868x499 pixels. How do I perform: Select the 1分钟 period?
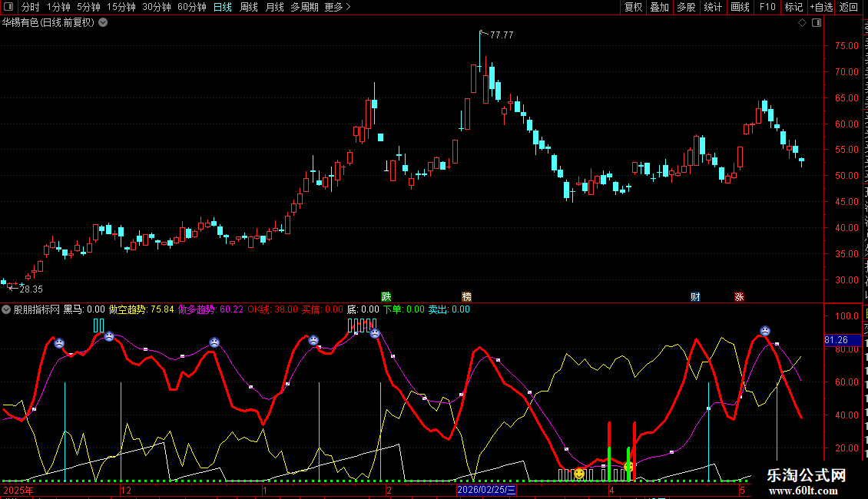pyautogui.click(x=58, y=7)
